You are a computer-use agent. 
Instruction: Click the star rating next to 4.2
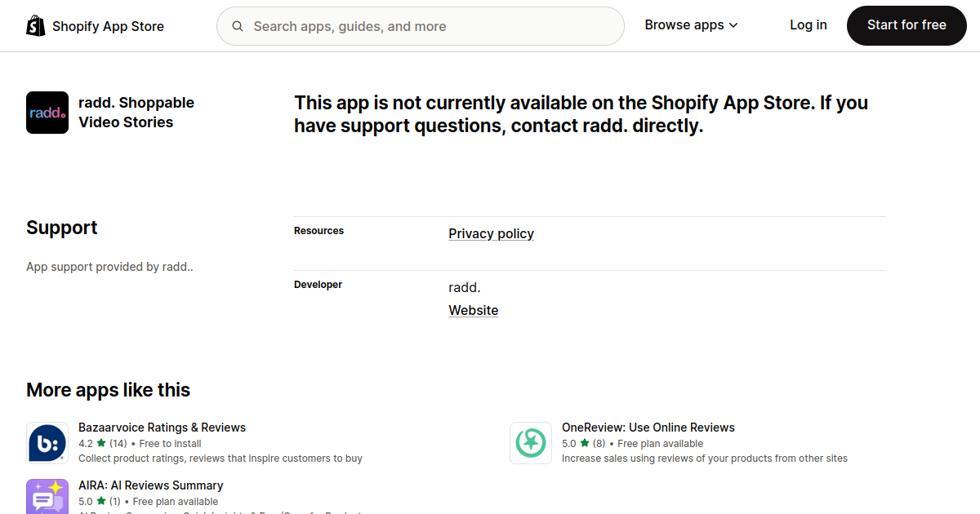tap(101, 443)
